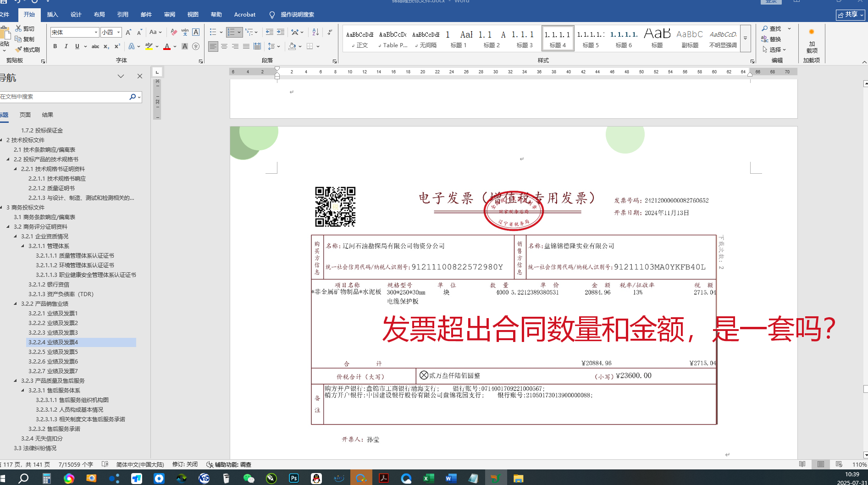The width and height of the screenshot is (868, 485).
Task: Open the bullet list style dropdown arrow
Action: 221,32
